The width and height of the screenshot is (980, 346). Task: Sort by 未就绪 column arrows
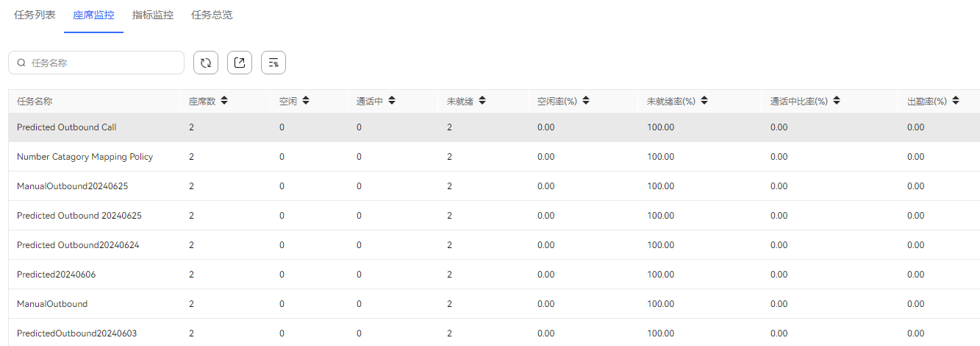(x=482, y=101)
